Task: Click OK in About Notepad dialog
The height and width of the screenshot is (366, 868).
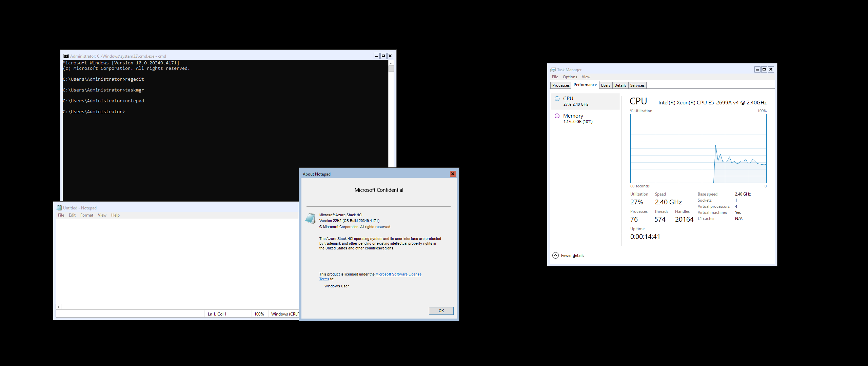Action: pyautogui.click(x=441, y=311)
